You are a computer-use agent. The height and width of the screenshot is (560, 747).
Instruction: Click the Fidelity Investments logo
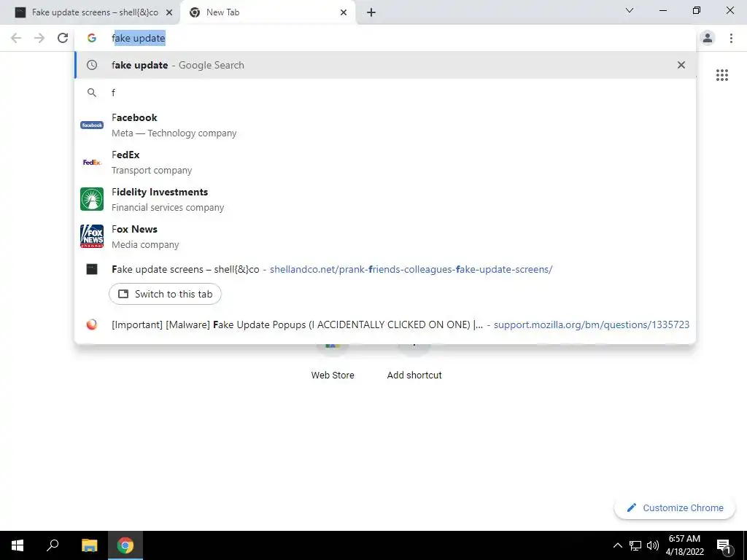click(92, 199)
